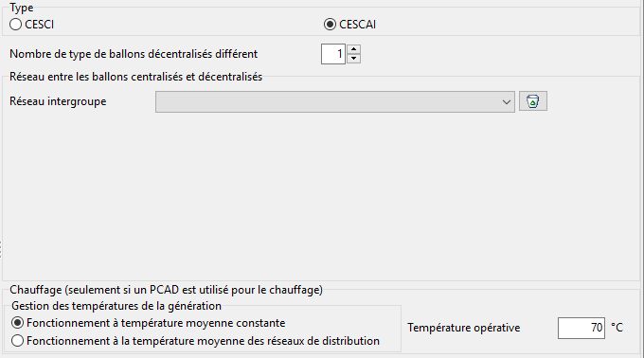This screenshot has height=358, width=644.
Task: Decrease the number of decentralized tank types
Action: click(353, 59)
